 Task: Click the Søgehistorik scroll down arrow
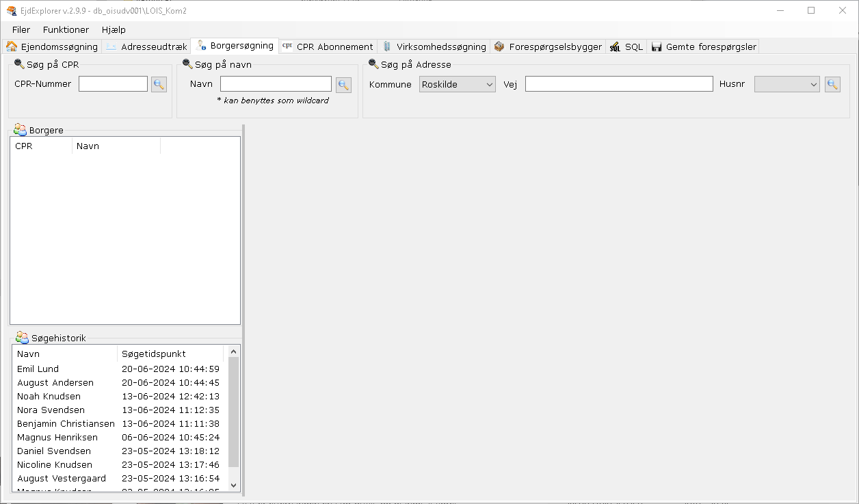233,484
